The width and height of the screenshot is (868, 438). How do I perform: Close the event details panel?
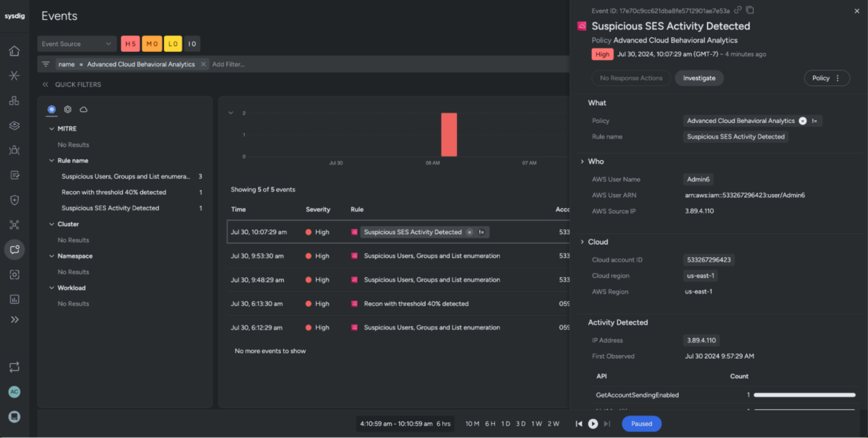point(857,11)
